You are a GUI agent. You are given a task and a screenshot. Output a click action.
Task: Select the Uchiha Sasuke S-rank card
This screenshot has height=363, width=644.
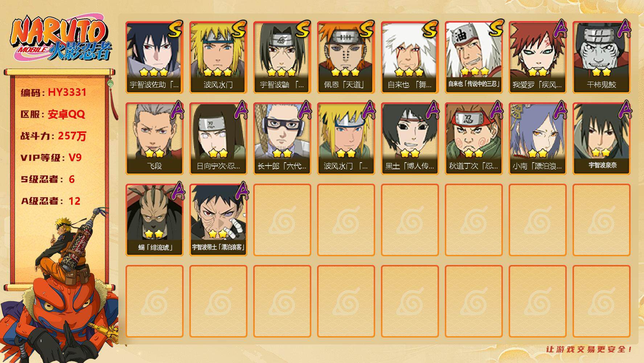[x=154, y=57]
